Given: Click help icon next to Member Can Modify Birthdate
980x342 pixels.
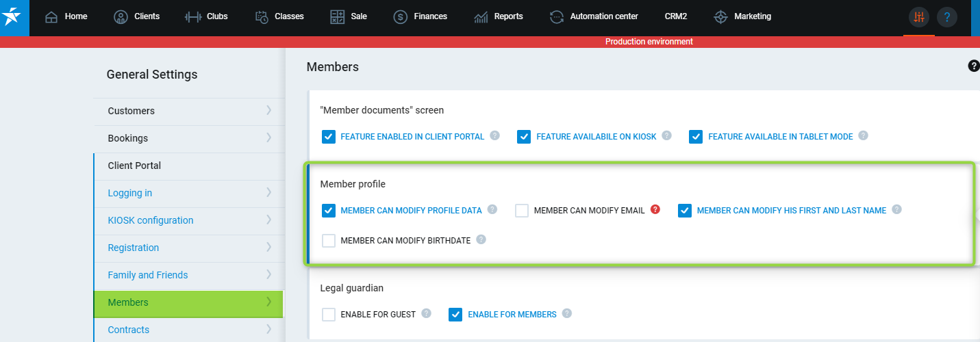Looking at the screenshot, I should [x=481, y=239].
